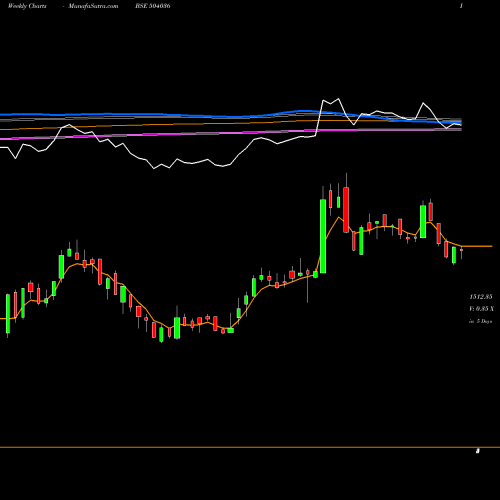Click the "Weekly Charts" title text
Screen dimensions: 500x500
tap(27, 6)
